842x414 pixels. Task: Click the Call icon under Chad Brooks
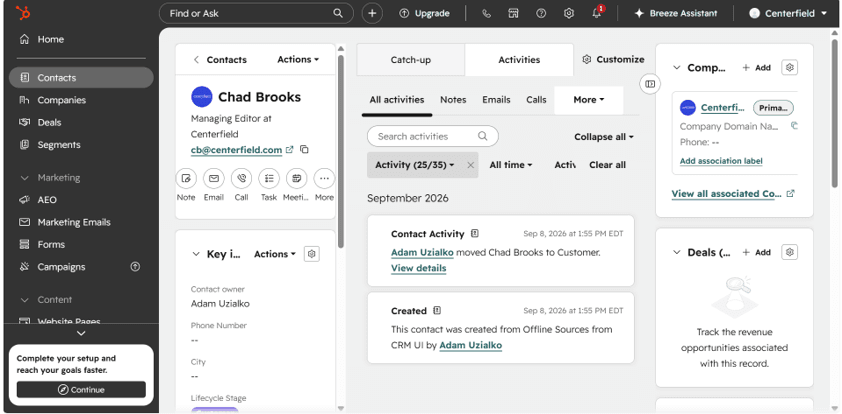click(242, 178)
